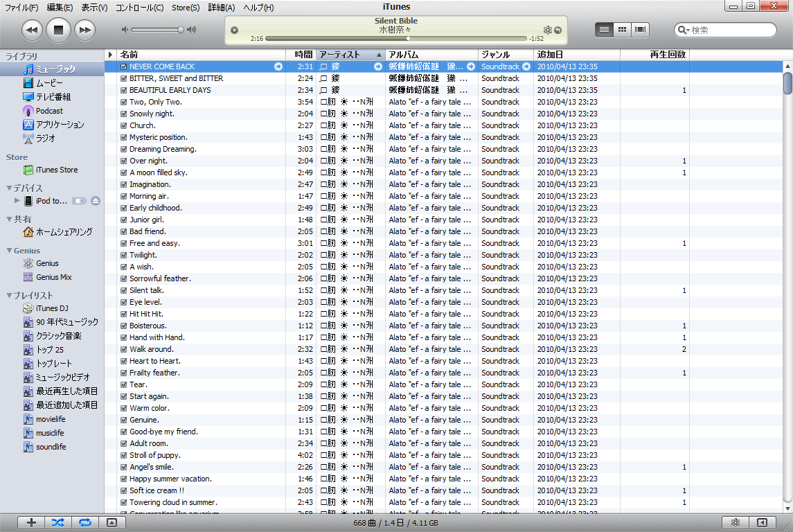
Task: Open the soundlife playlist
Action: 51,447
